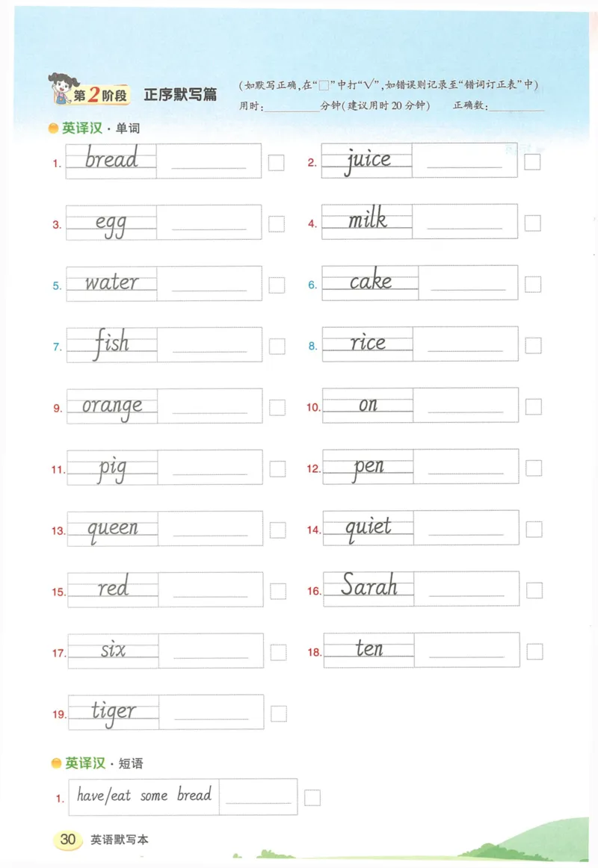Screen dimensions: 598x868
Task: Click the blank line after water
Action: tap(209, 288)
